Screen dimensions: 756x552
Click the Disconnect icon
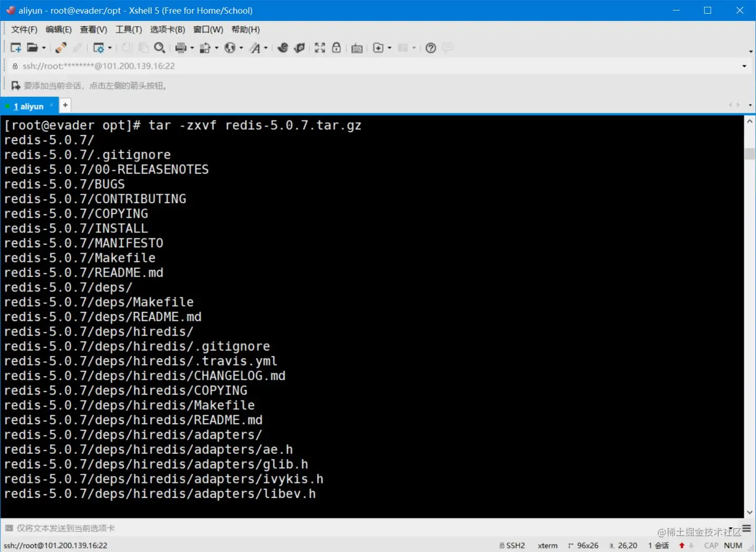[77, 48]
